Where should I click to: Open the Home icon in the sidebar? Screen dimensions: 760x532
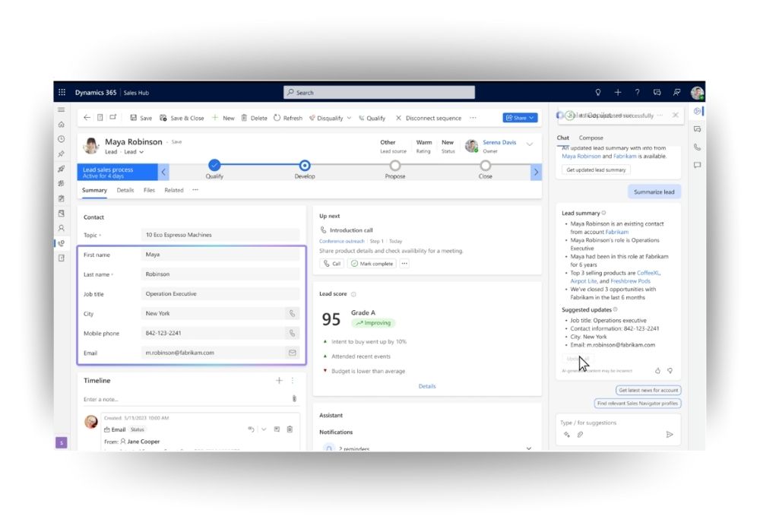pyautogui.click(x=62, y=124)
